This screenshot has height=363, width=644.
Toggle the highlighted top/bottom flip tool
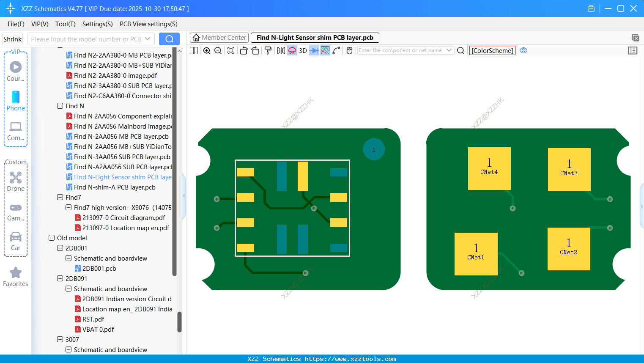click(292, 50)
